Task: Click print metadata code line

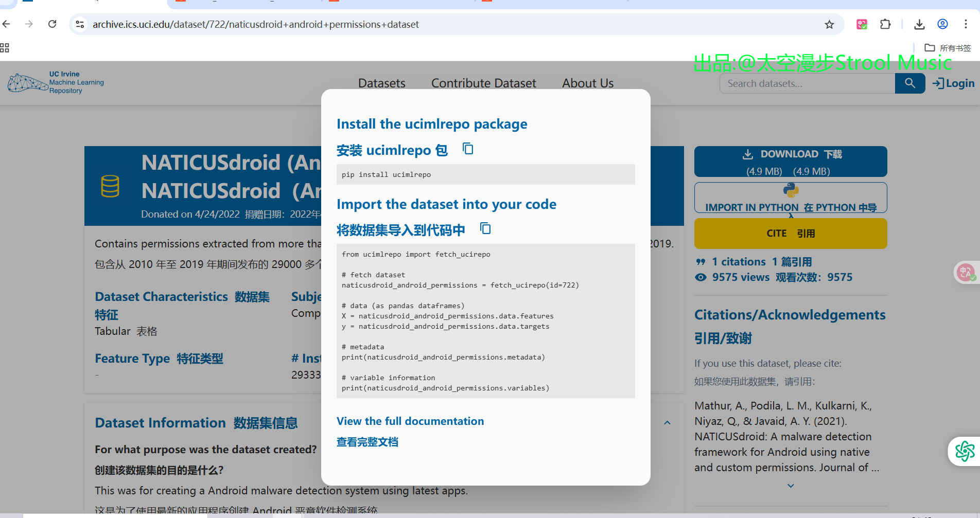Action: click(x=443, y=357)
